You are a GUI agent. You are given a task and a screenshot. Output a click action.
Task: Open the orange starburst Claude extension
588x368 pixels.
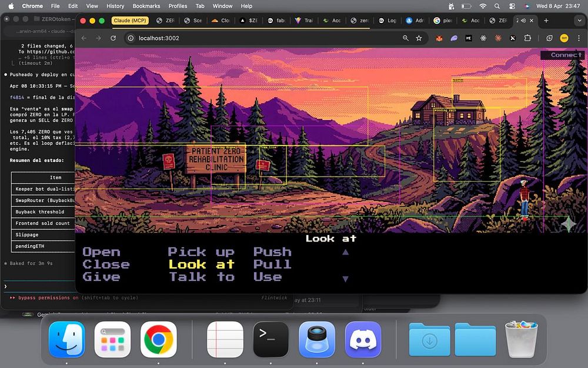point(498,38)
